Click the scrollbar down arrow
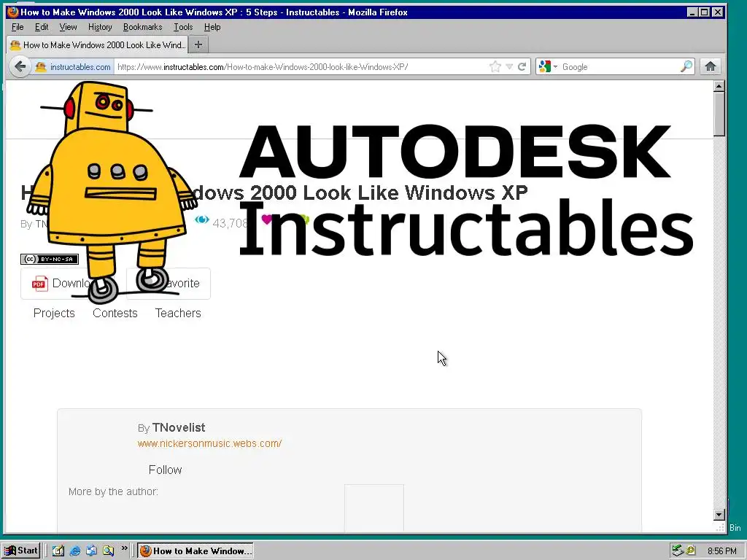Screen dimensions: 747x560 [719, 514]
